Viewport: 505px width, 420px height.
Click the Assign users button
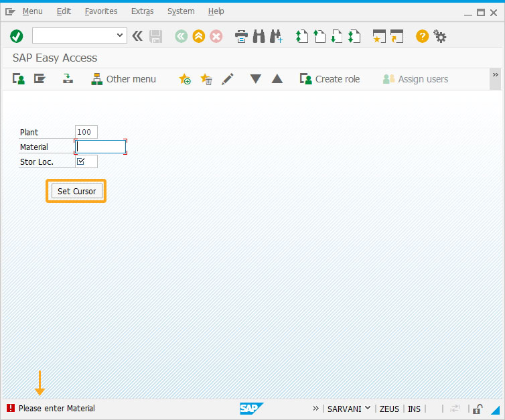coord(415,79)
